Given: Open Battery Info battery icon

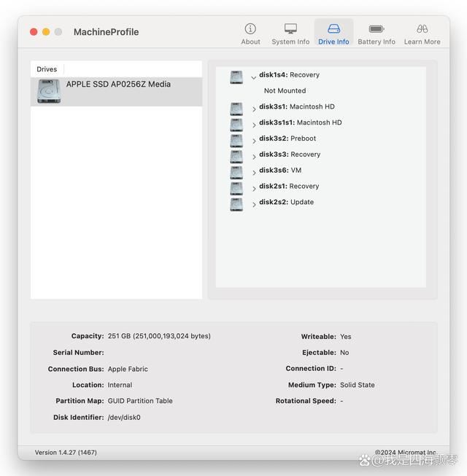Looking at the screenshot, I should [x=377, y=29].
